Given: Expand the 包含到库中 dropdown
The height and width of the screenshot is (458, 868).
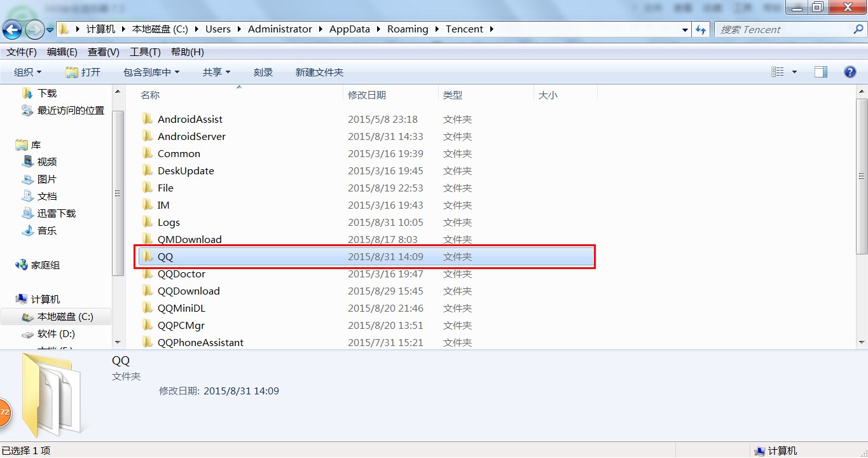Looking at the screenshot, I should 151,72.
